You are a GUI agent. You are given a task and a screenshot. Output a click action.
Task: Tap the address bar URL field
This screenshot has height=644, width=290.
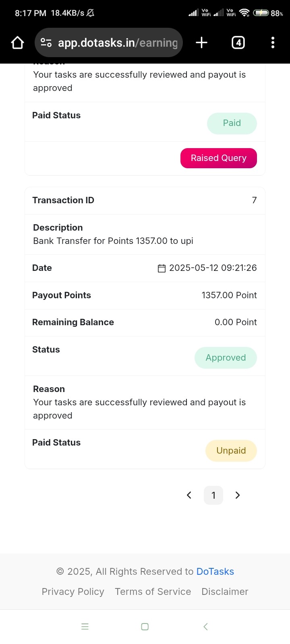118,43
